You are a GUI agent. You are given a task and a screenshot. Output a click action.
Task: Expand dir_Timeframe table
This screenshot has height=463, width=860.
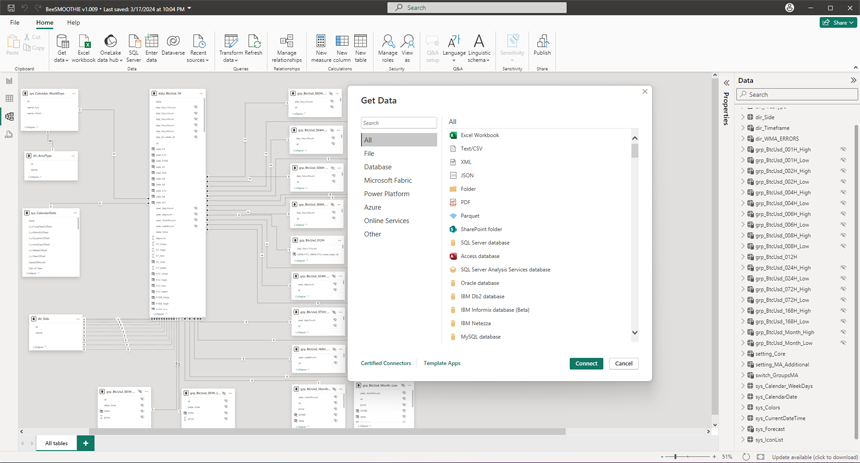tap(743, 128)
